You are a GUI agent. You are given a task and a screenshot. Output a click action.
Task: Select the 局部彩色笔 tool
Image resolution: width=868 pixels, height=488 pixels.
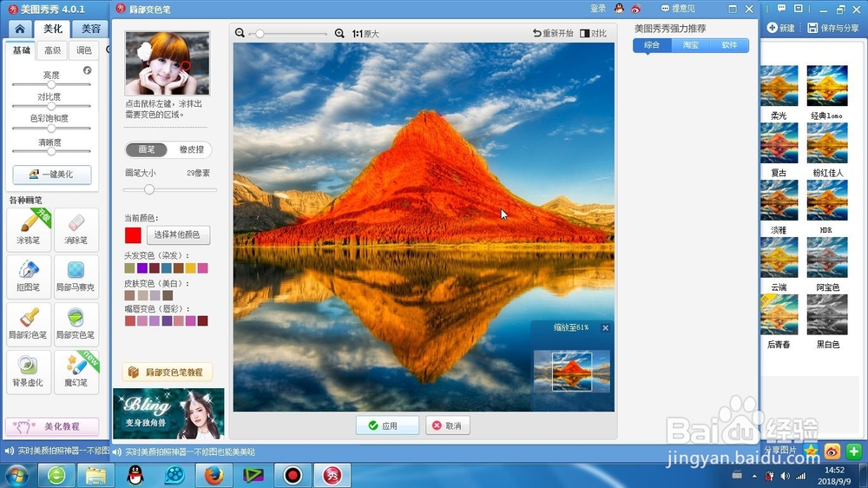(x=29, y=324)
